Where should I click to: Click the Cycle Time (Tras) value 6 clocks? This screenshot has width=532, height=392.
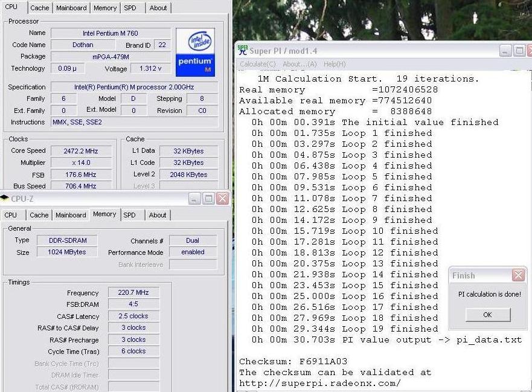(x=133, y=351)
